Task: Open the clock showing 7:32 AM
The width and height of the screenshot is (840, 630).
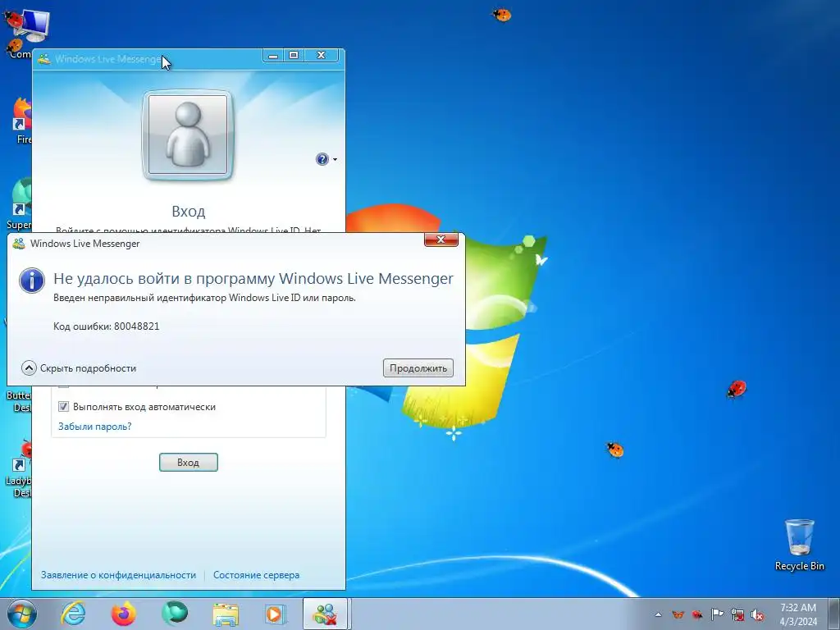Action: coord(797,614)
